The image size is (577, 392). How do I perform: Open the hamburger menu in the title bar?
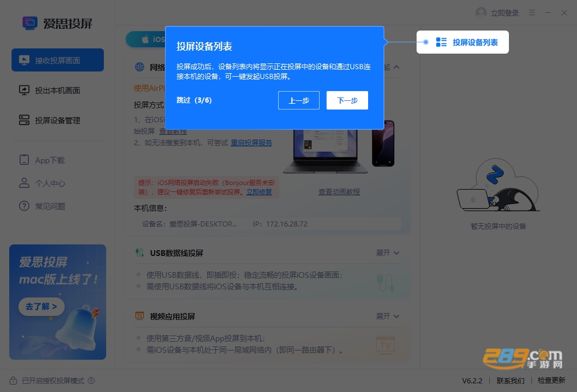532,13
